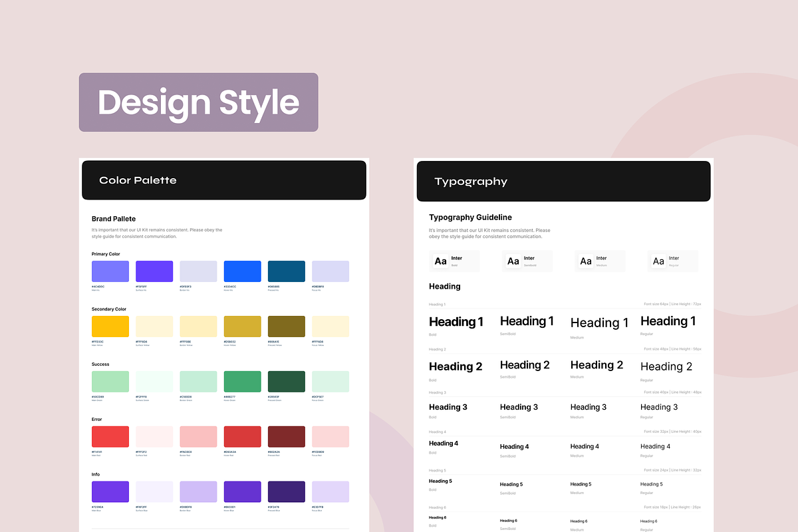Click the Heading 2 Bold sample

pyautogui.click(x=456, y=366)
